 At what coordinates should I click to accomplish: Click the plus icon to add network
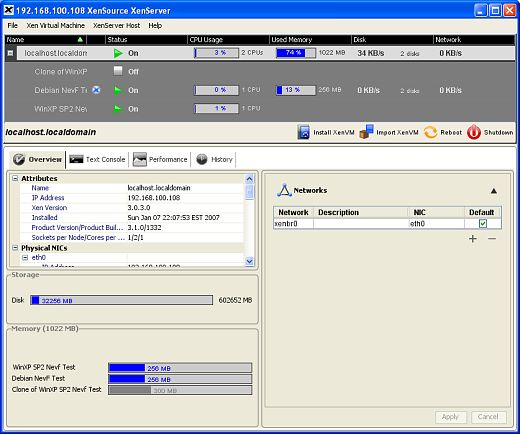click(473, 239)
